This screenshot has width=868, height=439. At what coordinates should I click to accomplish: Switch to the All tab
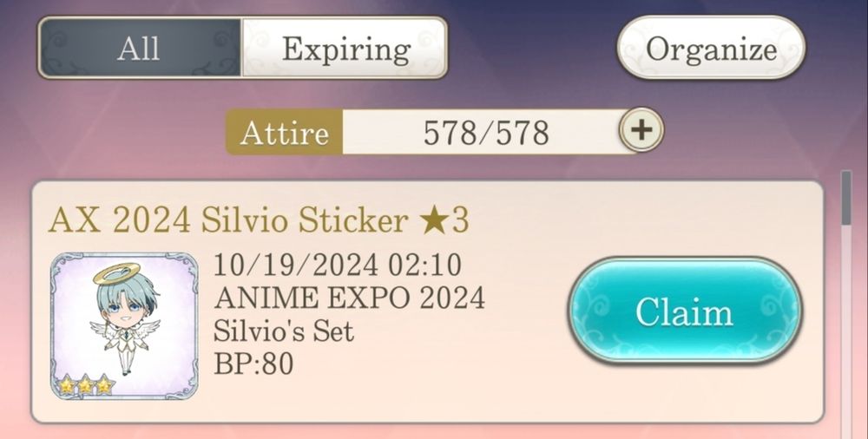(x=140, y=48)
